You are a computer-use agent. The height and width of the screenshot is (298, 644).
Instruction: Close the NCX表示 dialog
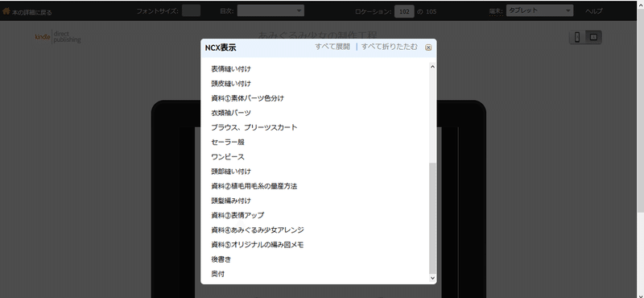coord(428,48)
